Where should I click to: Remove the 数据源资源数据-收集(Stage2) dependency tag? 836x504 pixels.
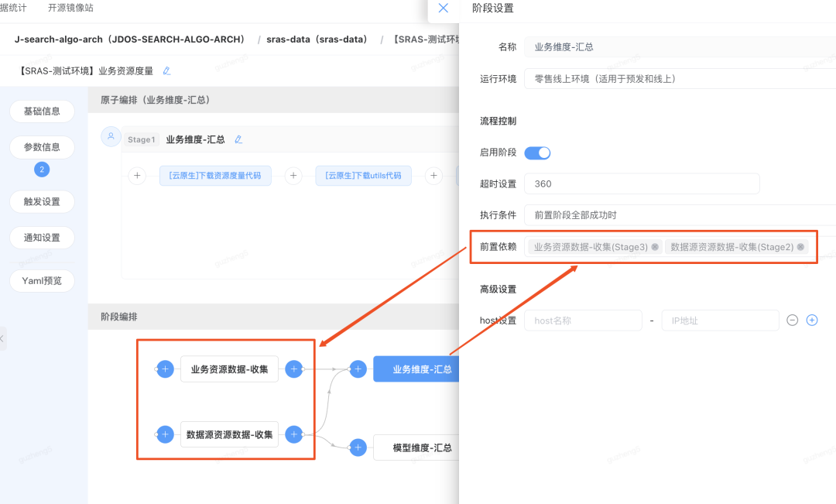coord(800,247)
